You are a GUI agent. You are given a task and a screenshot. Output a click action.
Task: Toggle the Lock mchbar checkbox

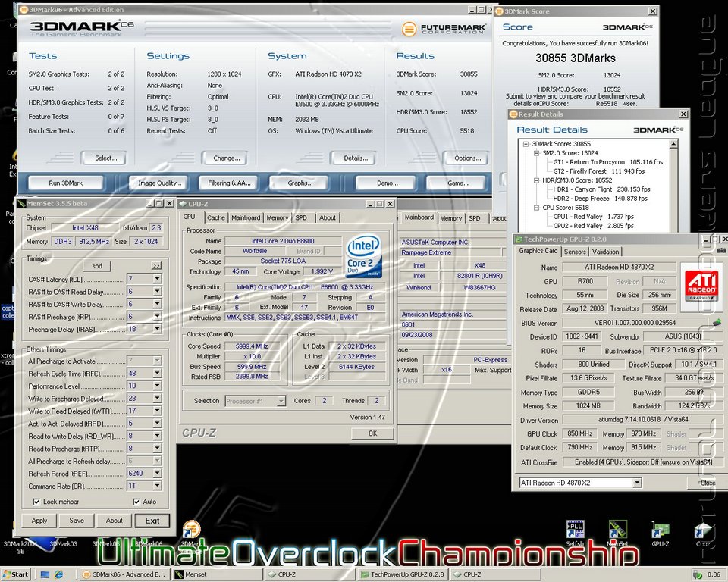[x=36, y=502]
